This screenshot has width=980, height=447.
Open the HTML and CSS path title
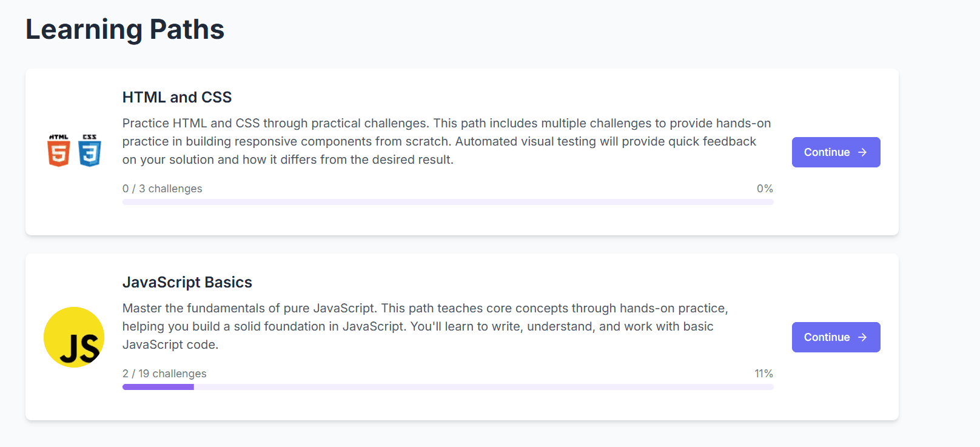click(x=177, y=97)
